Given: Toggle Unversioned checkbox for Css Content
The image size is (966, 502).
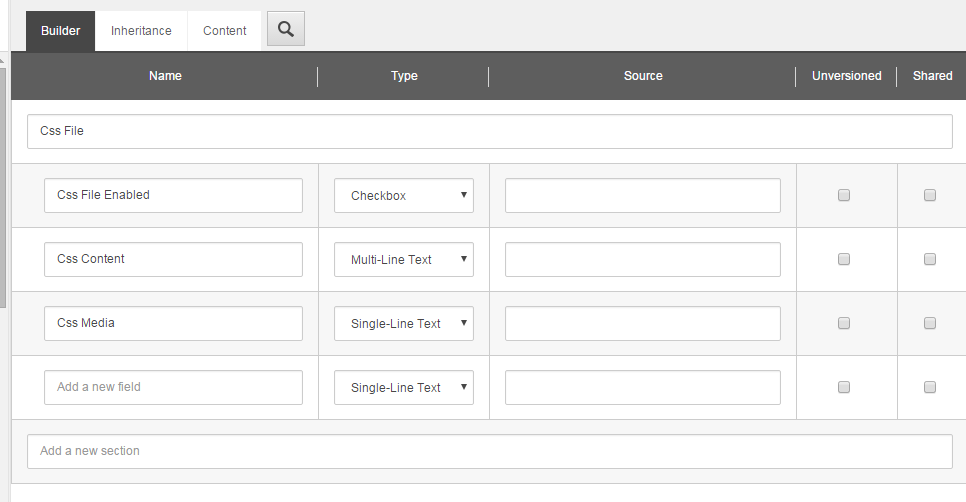Looking at the screenshot, I should [844, 260].
